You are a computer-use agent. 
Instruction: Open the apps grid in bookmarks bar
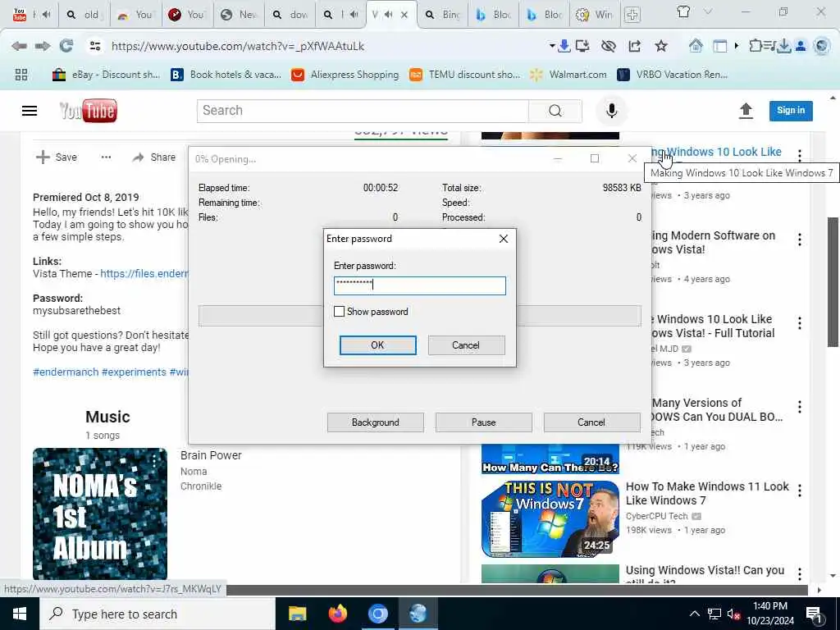(21, 75)
